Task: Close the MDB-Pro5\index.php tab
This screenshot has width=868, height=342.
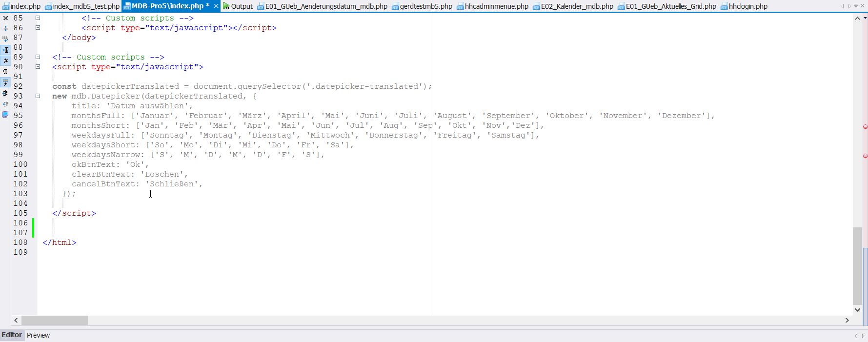Action: point(216,6)
